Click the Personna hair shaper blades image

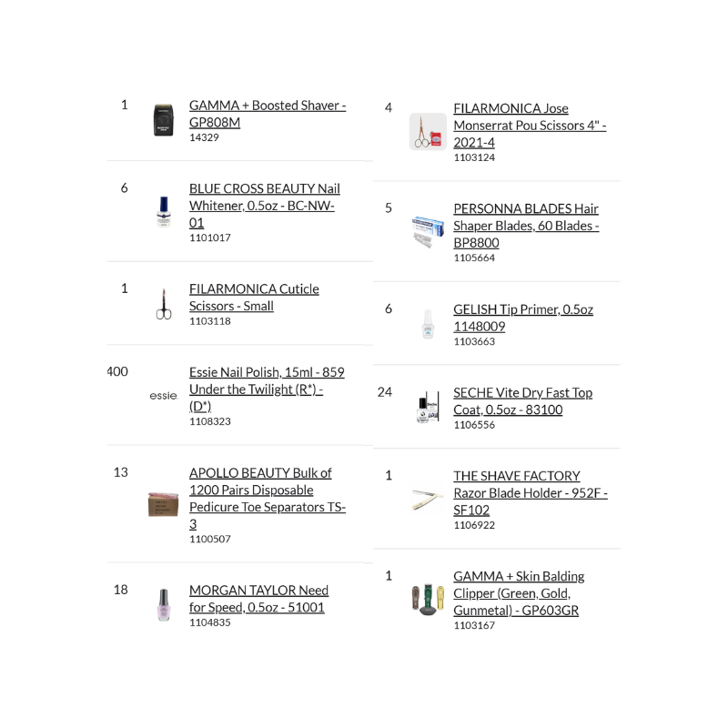[427, 232]
